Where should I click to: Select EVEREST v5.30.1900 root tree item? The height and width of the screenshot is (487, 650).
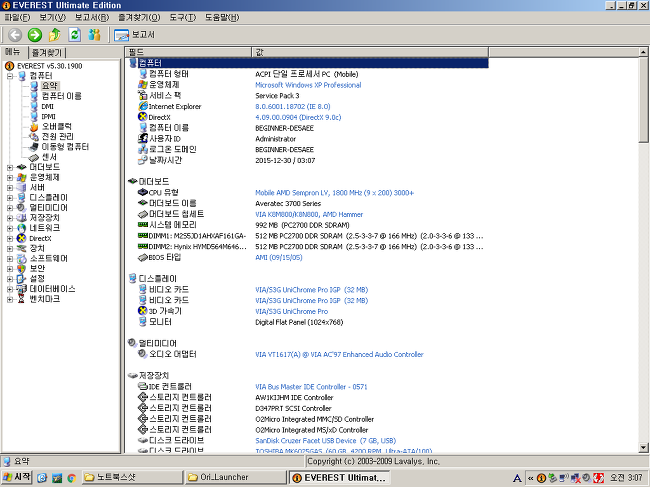[49, 66]
